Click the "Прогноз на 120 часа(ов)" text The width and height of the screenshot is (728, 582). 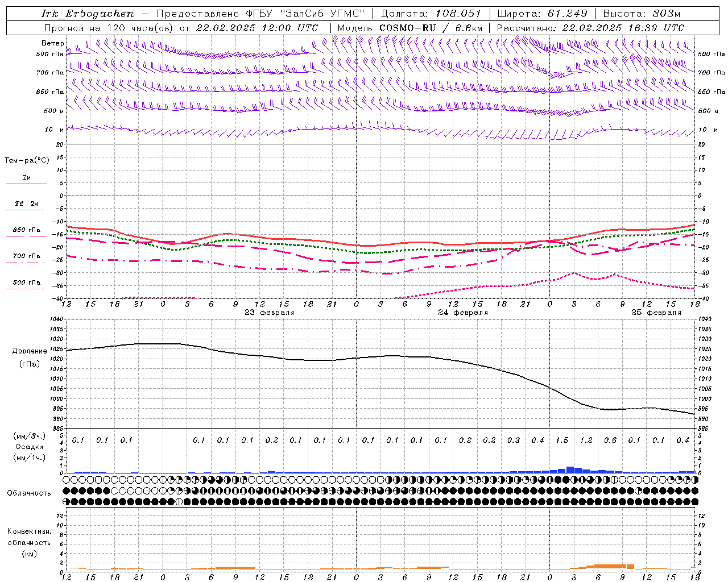point(109,28)
